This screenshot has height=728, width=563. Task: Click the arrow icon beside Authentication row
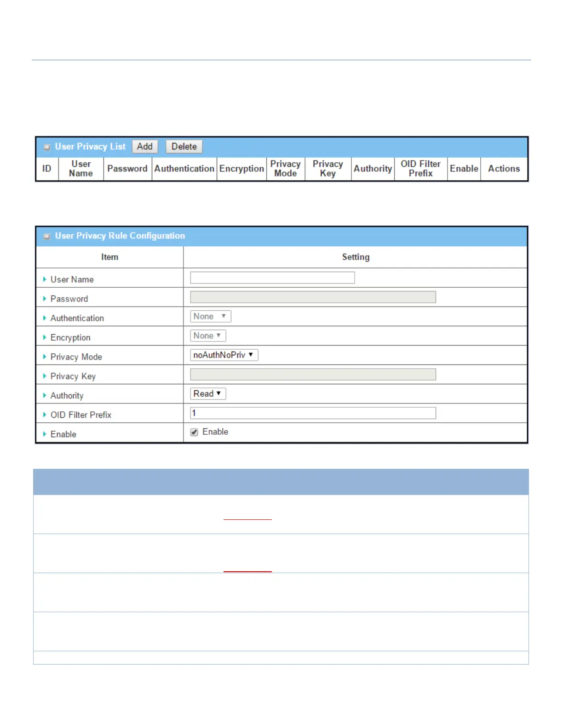click(x=45, y=318)
